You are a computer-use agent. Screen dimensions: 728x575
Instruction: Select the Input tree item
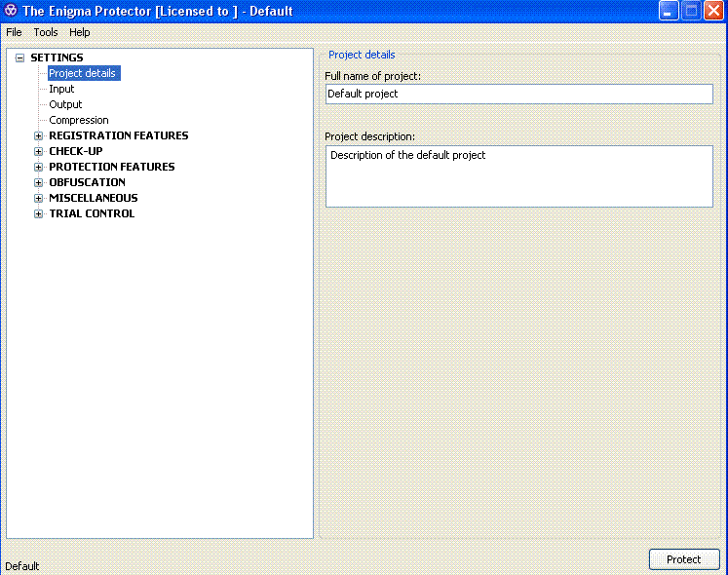61,89
